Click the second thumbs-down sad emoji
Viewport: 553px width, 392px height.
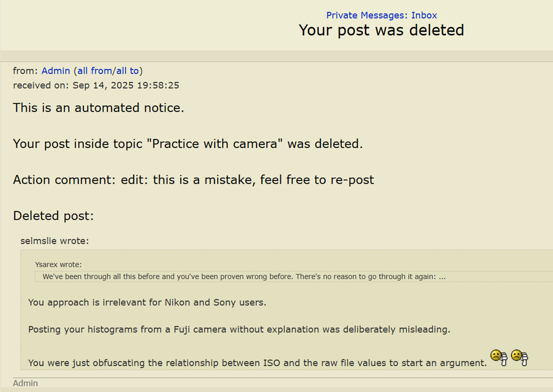519,357
